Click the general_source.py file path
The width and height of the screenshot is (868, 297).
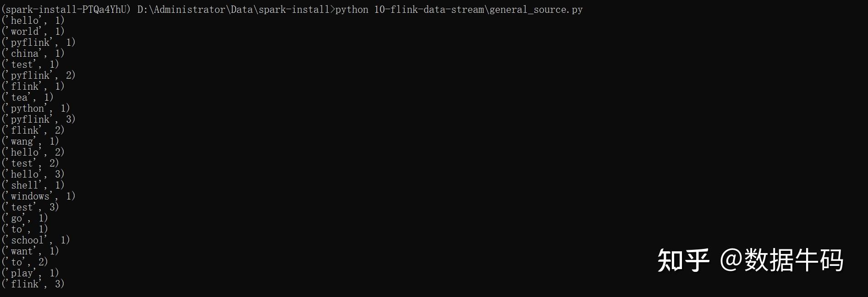tap(478, 10)
